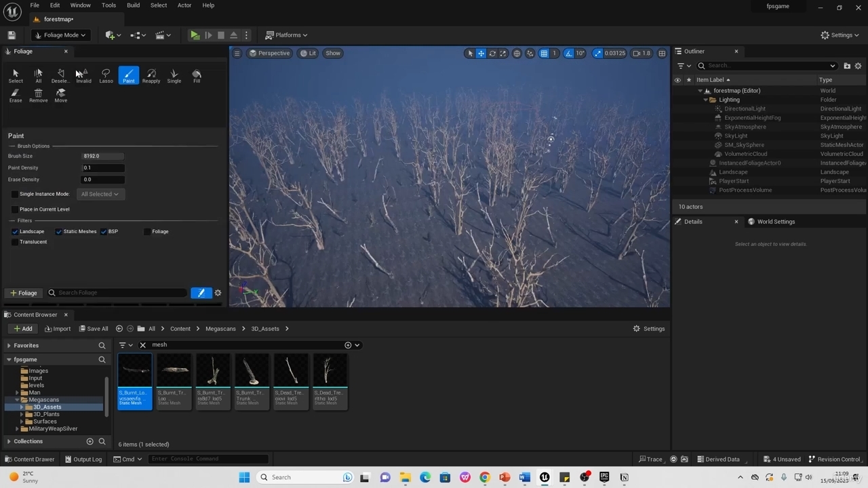Switch to the rotate gizmo in viewport
Screen dimensions: 868x488
click(492, 54)
